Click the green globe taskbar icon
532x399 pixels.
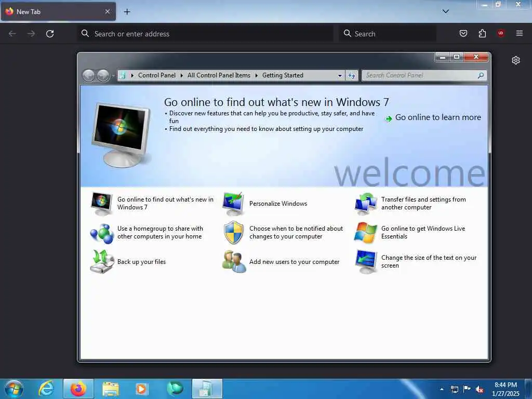point(175,389)
